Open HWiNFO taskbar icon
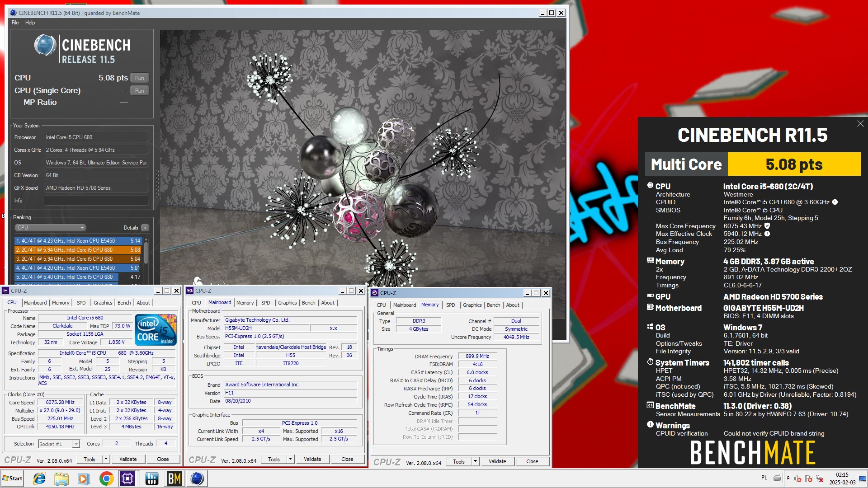868x488 pixels. pyautogui.click(x=151, y=479)
